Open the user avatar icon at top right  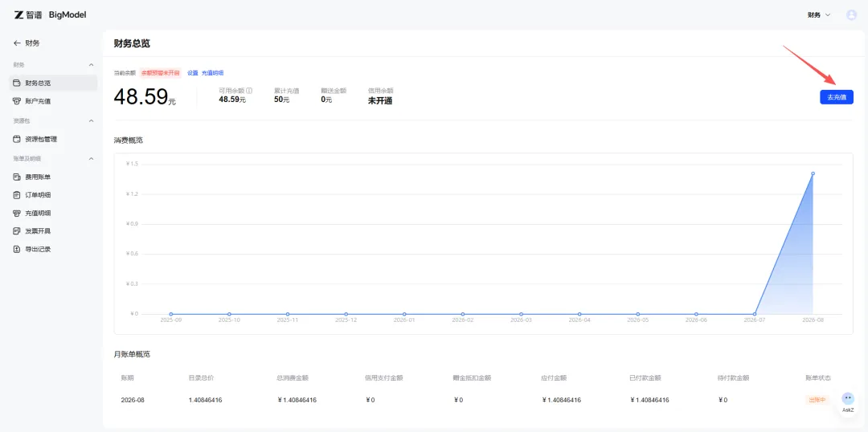tap(851, 15)
